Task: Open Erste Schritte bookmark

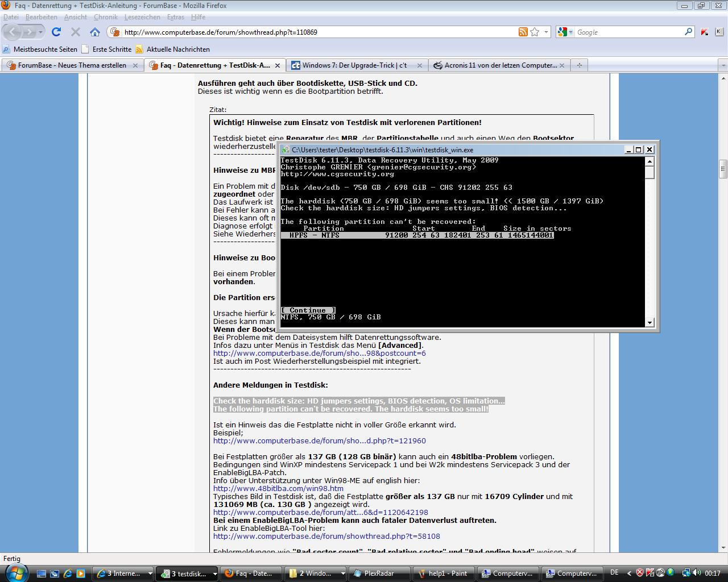Action: tap(106, 49)
